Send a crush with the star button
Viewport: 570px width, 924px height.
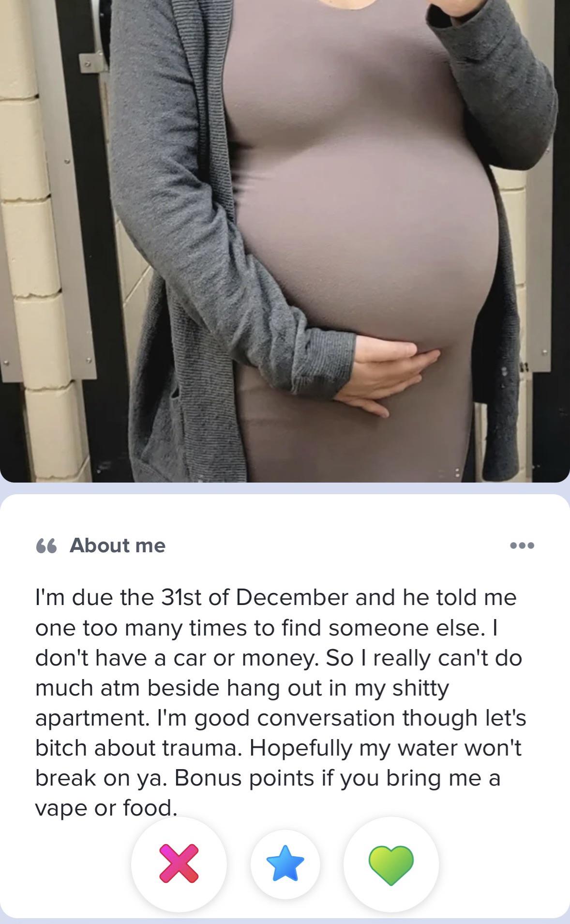coord(285,863)
